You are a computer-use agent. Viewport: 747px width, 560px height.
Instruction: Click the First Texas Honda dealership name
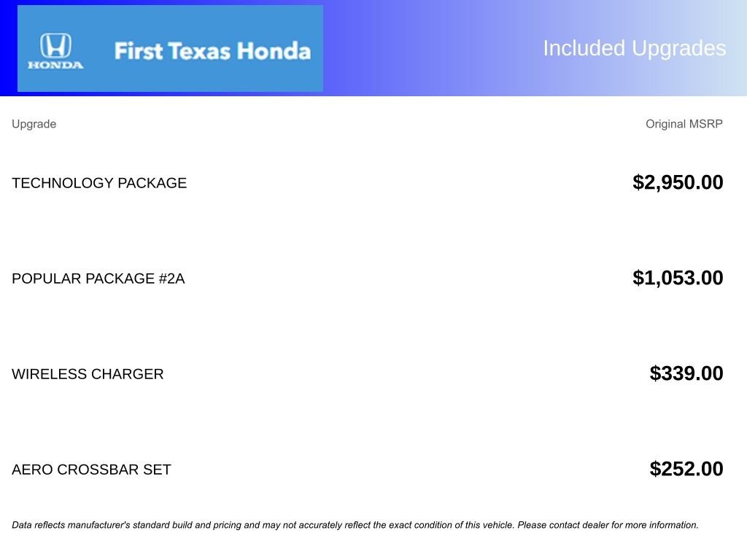point(212,51)
